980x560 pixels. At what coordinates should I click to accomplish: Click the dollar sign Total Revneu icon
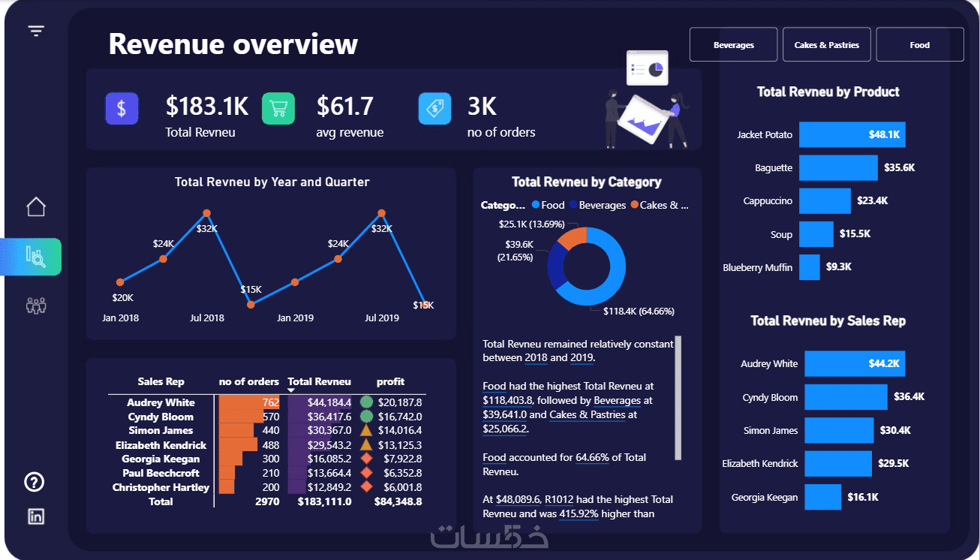122,108
